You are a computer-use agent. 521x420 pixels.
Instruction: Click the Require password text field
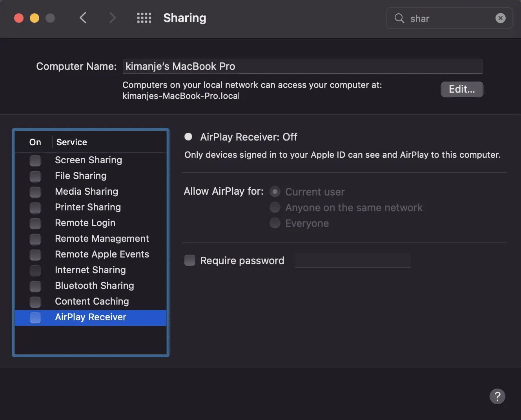(x=353, y=260)
